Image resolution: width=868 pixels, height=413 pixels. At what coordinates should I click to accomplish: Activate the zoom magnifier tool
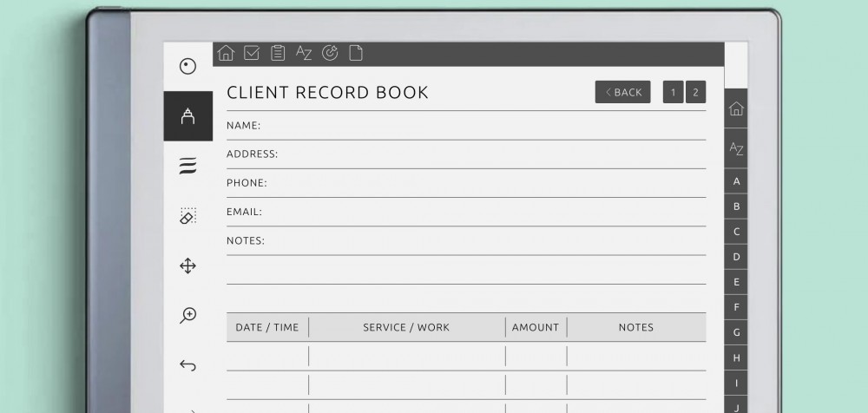pos(187,316)
